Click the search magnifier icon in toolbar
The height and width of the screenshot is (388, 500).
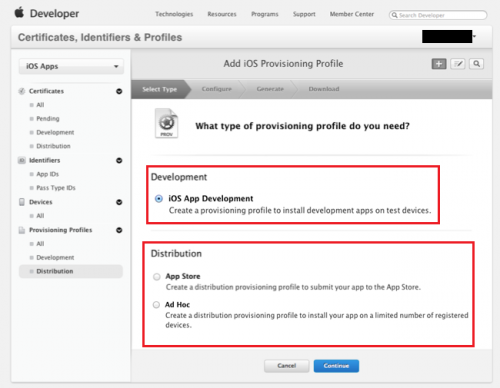point(477,64)
